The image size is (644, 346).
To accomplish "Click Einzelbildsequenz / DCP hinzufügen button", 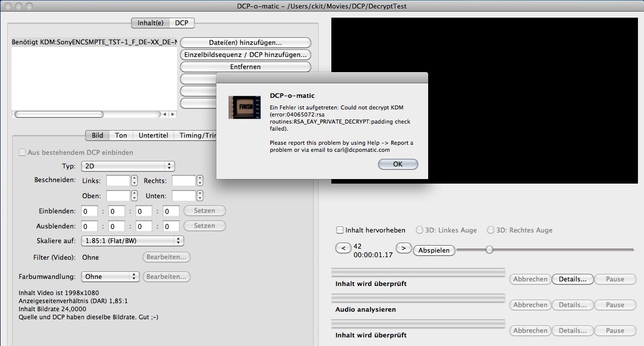I will click(x=246, y=54).
